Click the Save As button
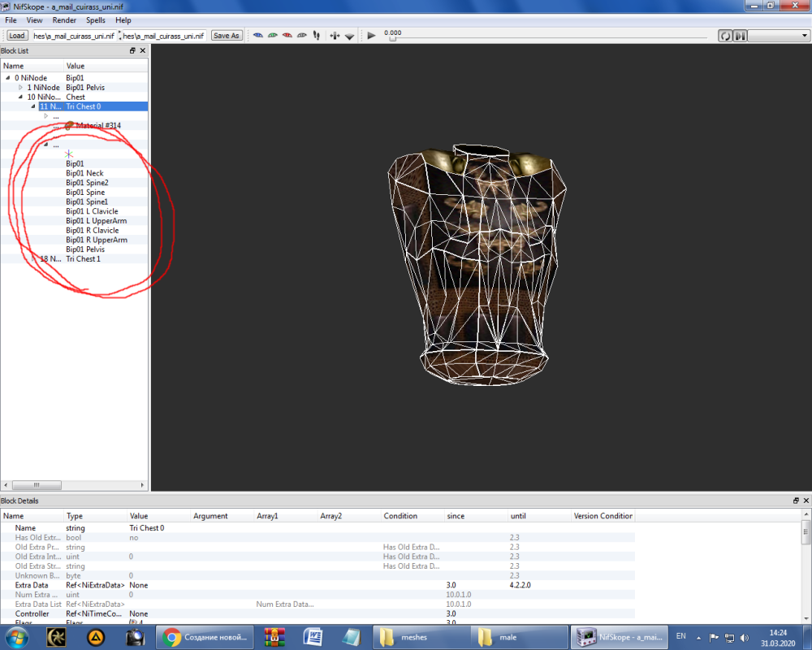 click(227, 35)
